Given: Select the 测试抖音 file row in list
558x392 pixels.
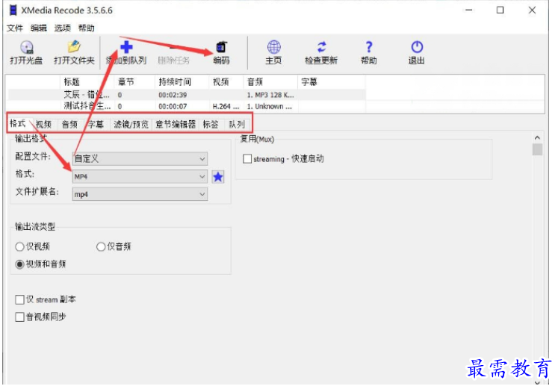Looking at the screenshot, I should coord(87,106).
